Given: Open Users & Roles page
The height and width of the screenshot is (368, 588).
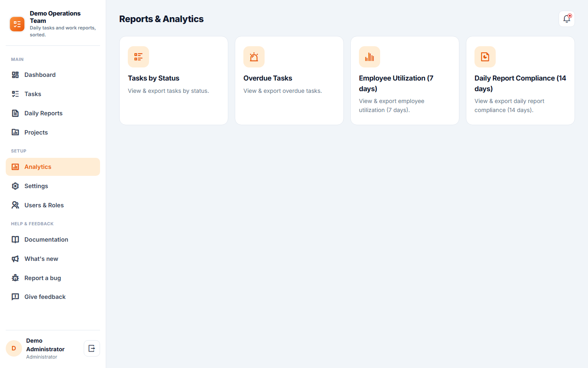Looking at the screenshot, I should click(x=53, y=205).
